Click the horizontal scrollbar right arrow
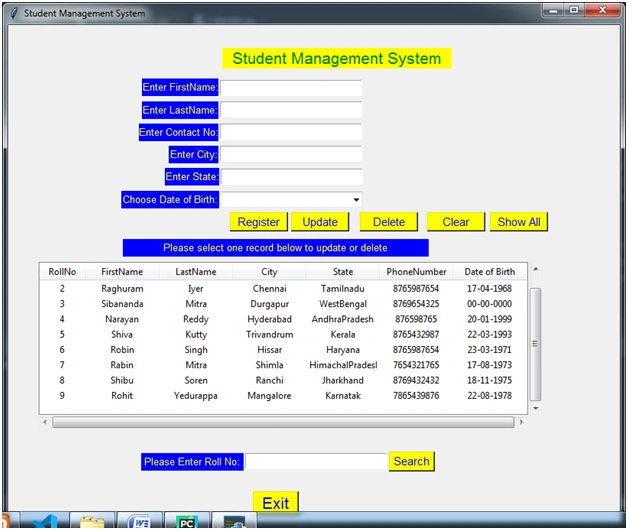This screenshot has height=532, width=629. pos(521,422)
